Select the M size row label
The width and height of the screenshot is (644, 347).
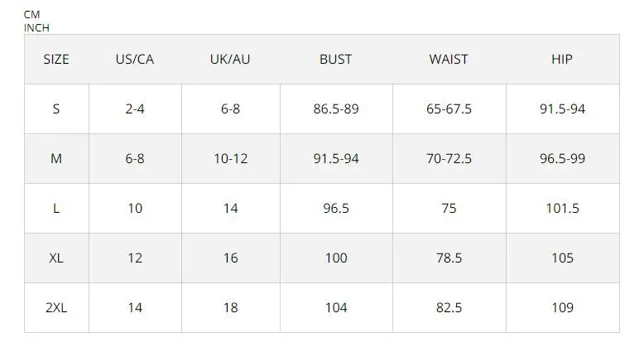(x=56, y=159)
